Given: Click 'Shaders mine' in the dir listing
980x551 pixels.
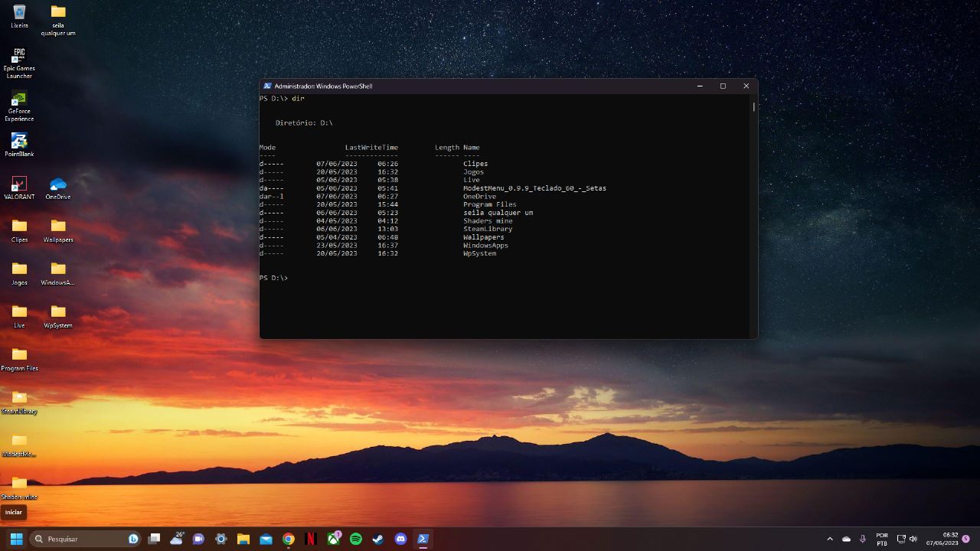Looking at the screenshot, I should pos(488,221).
